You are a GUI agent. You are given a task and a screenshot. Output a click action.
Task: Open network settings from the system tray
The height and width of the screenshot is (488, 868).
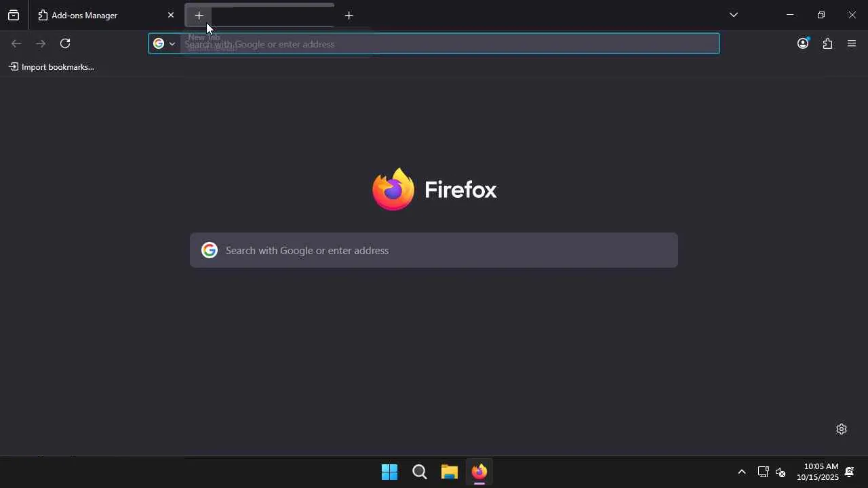[763, 472]
